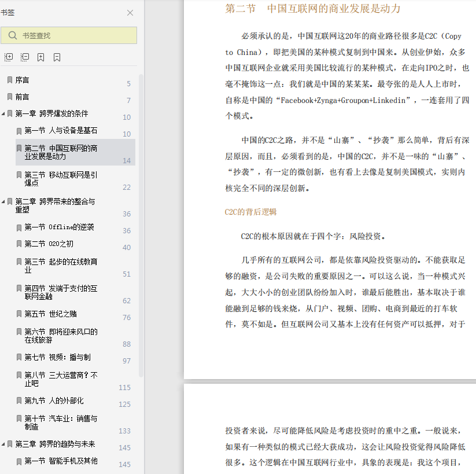The height and width of the screenshot is (474, 476).
Task: Click the collapse all bookmarks icon
Action: click(24, 57)
